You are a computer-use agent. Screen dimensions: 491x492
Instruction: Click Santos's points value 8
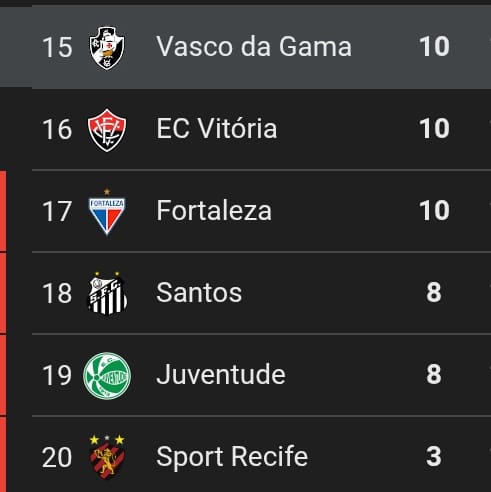[x=434, y=292]
